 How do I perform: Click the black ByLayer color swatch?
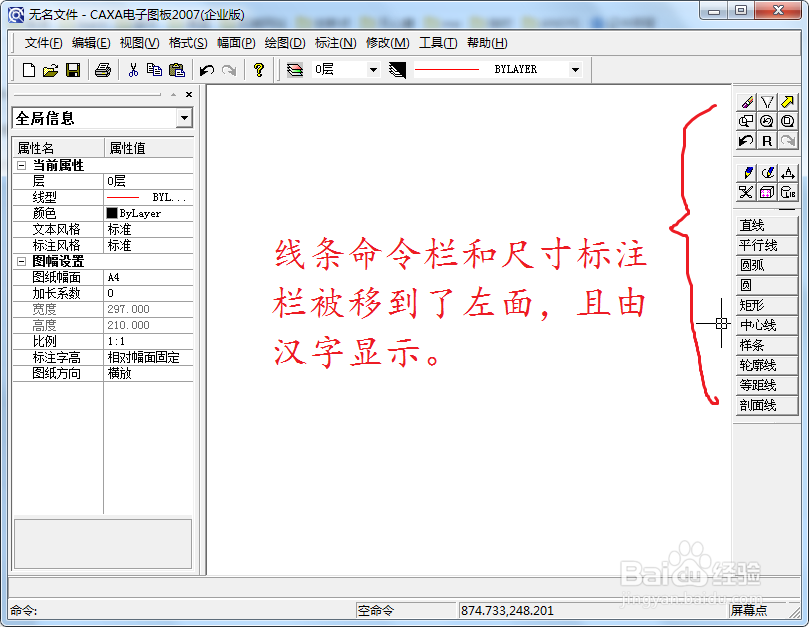(112, 213)
